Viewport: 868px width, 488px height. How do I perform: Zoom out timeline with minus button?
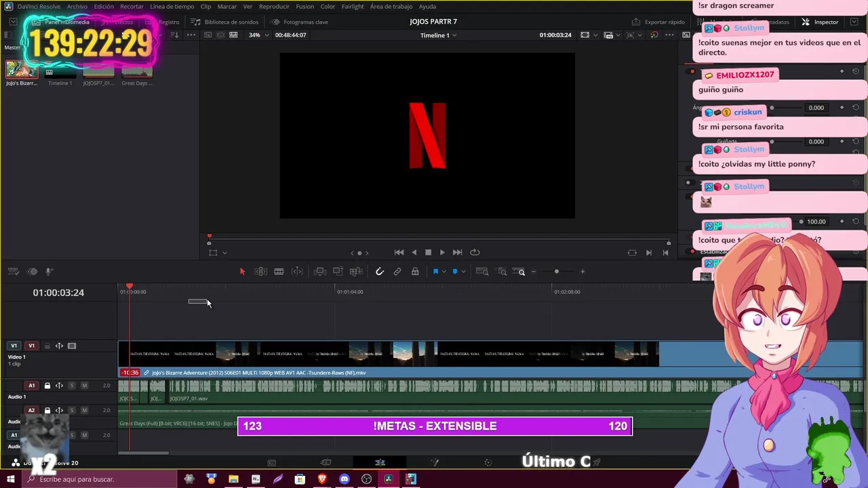[534, 272]
